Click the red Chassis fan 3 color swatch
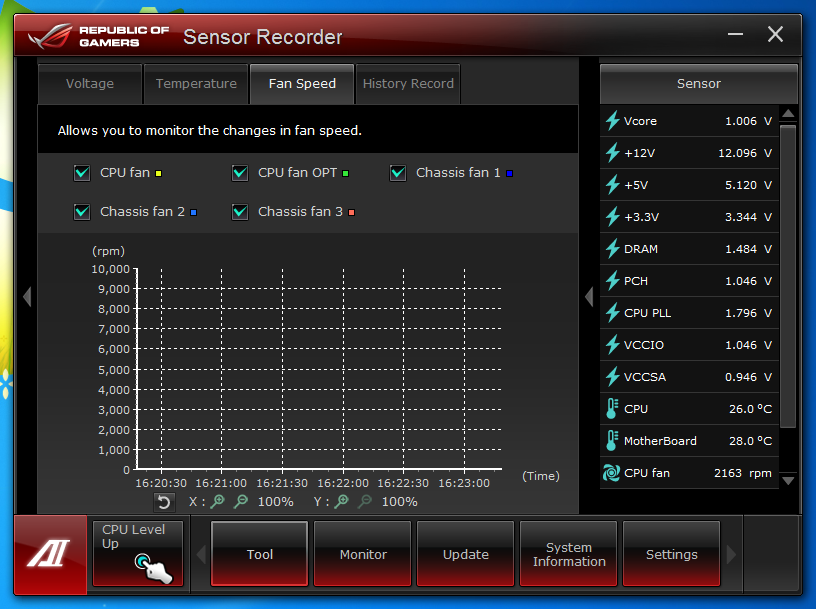Viewport: 816px width, 609px height. (x=351, y=212)
